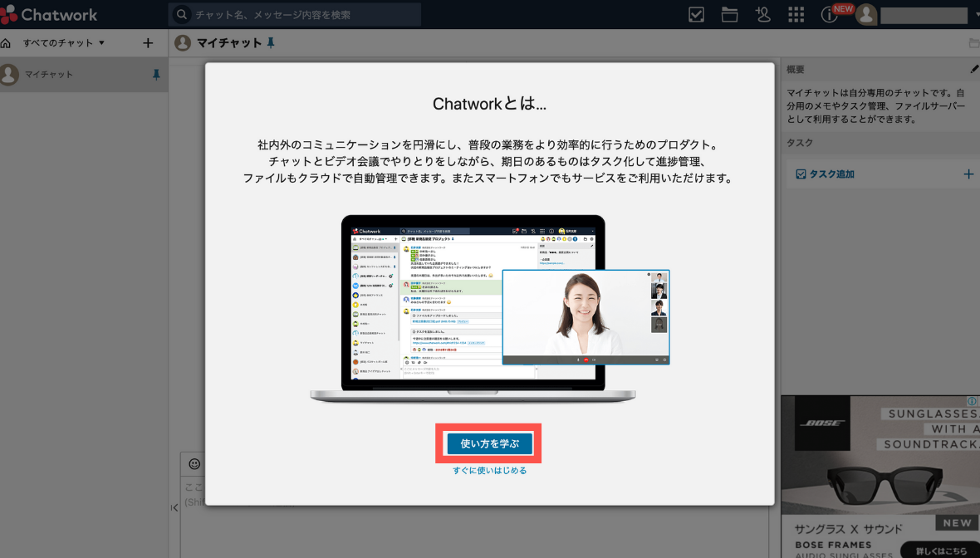This screenshot has width=980, height=558.
Task: Toggle the pin on マイチャット list row
Action: click(x=156, y=75)
